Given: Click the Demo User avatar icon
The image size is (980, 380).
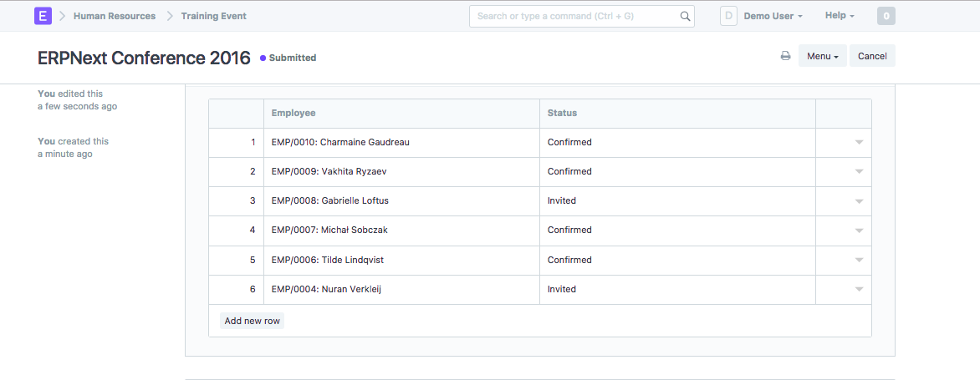Looking at the screenshot, I should pyautogui.click(x=728, y=16).
